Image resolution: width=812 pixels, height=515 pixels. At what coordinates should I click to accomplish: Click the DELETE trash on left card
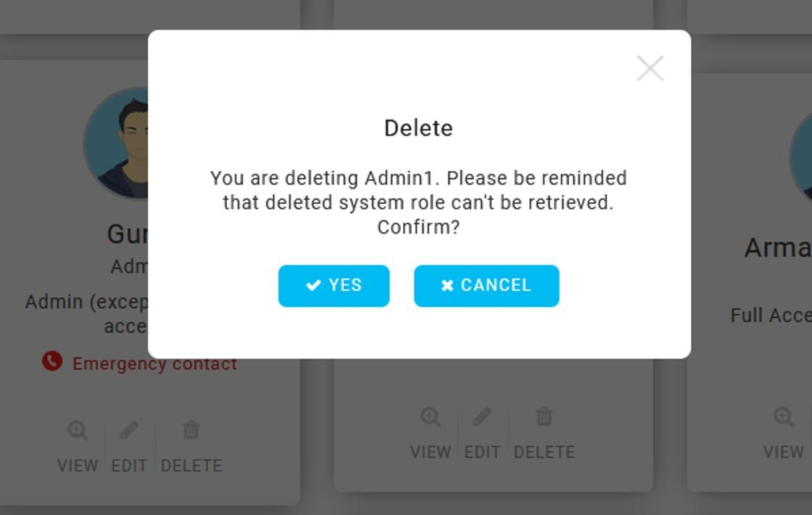pyautogui.click(x=191, y=430)
